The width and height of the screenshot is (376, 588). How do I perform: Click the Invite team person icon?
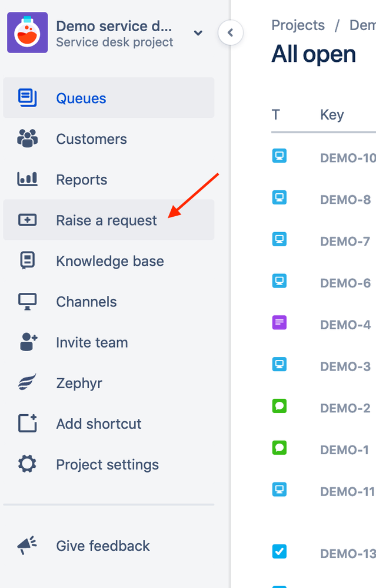click(28, 342)
